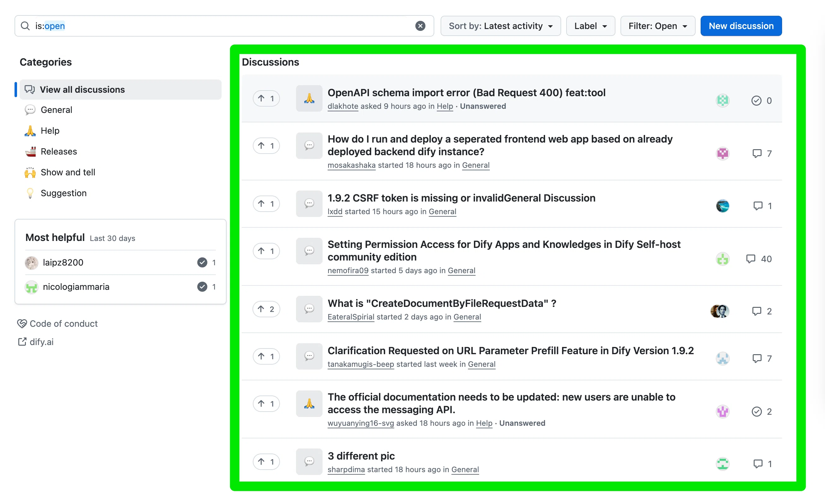Expand the Label filter dropdown

(x=590, y=26)
